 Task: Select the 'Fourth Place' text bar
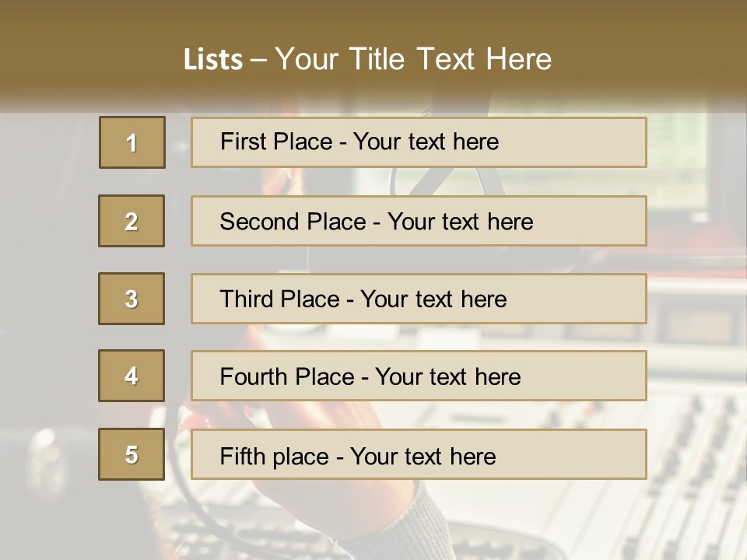[419, 376]
